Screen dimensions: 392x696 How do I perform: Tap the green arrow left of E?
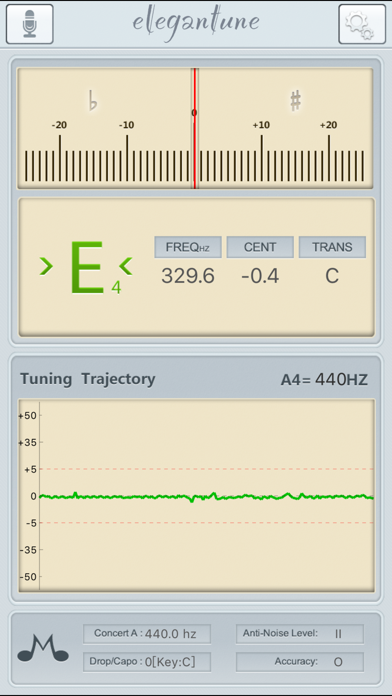[x=46, y=266]
